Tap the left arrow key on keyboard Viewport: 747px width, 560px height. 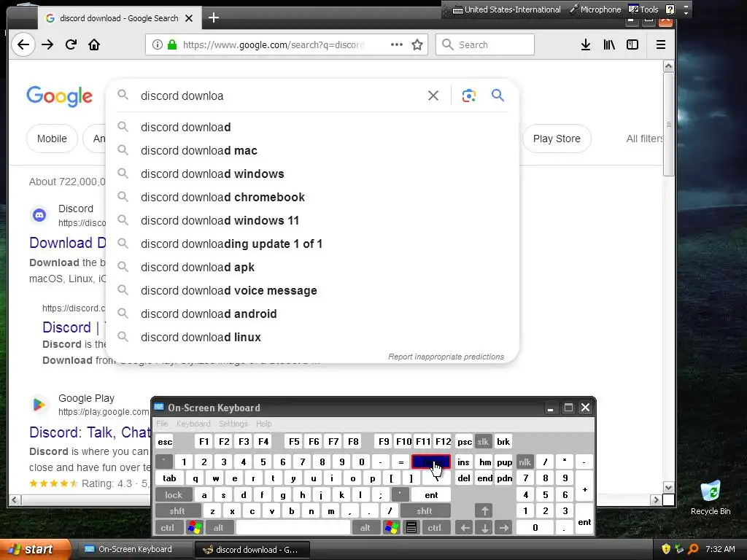coord(465,528)
